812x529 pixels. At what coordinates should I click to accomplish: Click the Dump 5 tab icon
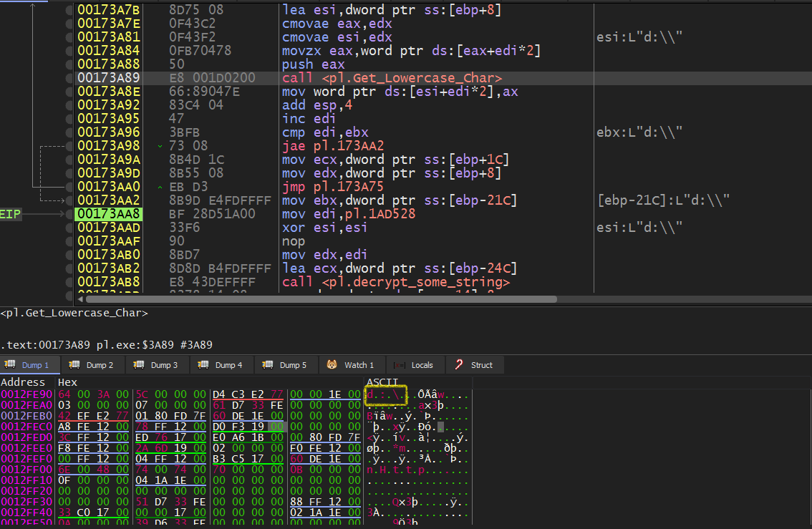268,364
